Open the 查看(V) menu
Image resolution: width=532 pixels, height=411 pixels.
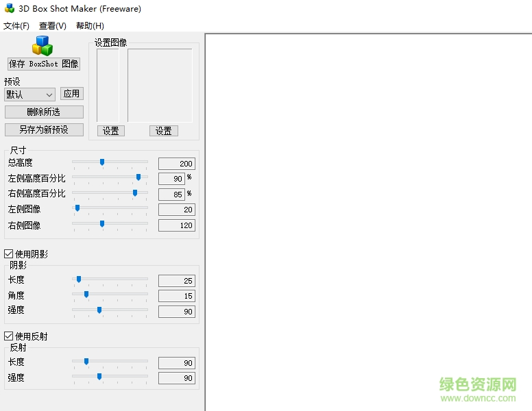(x=52, y=26)
